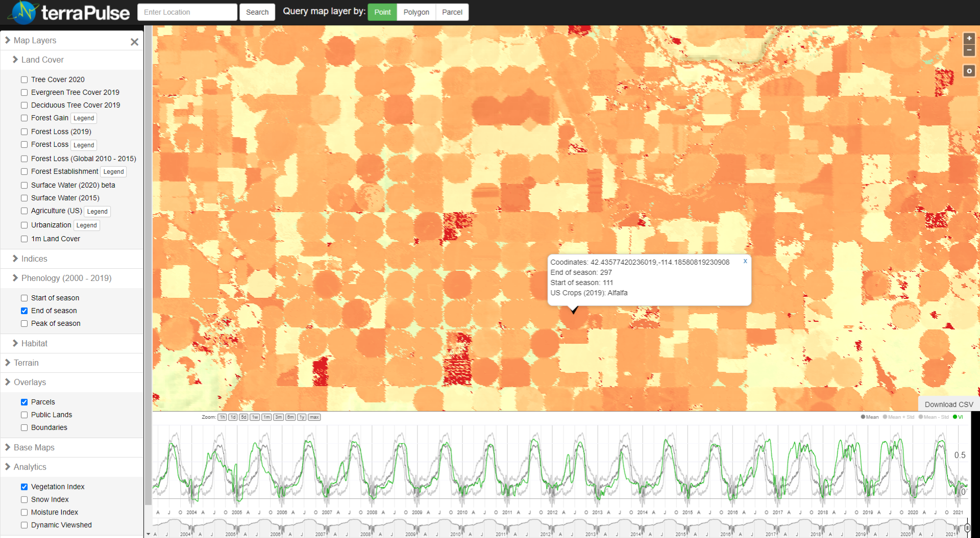Screen dimensions: 980x538
Task: Click the terraPulse logo
Action: click(69, 12)
